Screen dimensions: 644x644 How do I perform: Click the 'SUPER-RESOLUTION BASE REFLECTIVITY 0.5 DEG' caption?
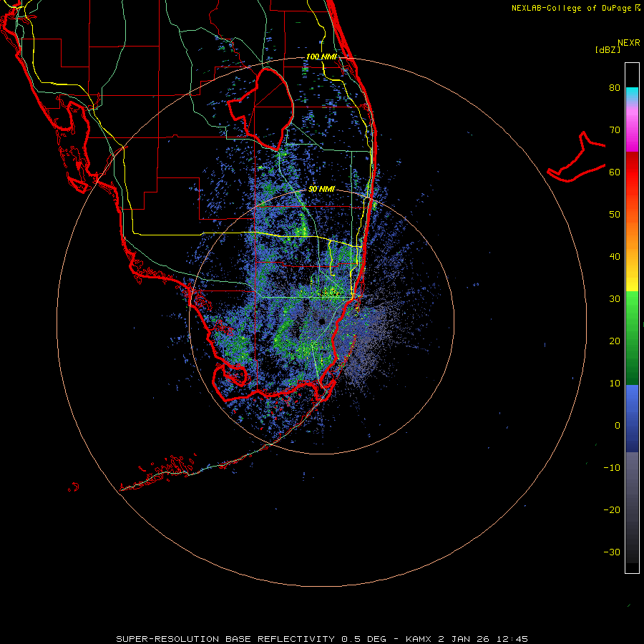[251, 639]
